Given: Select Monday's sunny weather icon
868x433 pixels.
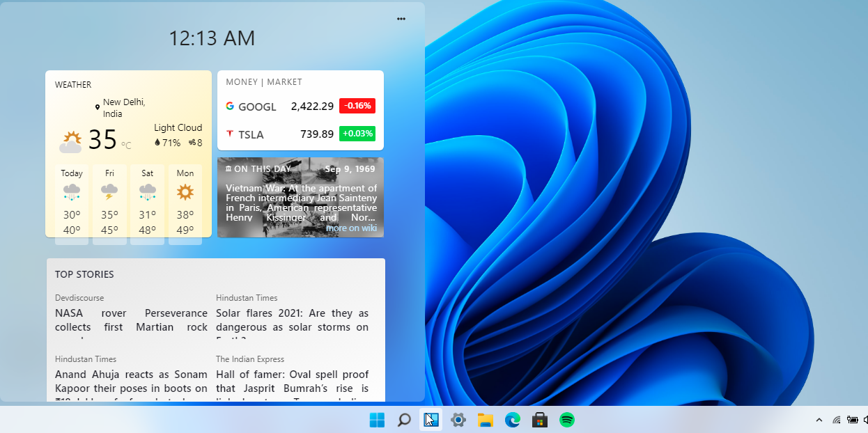Looking at the screenshot, I should click(185, 191).
